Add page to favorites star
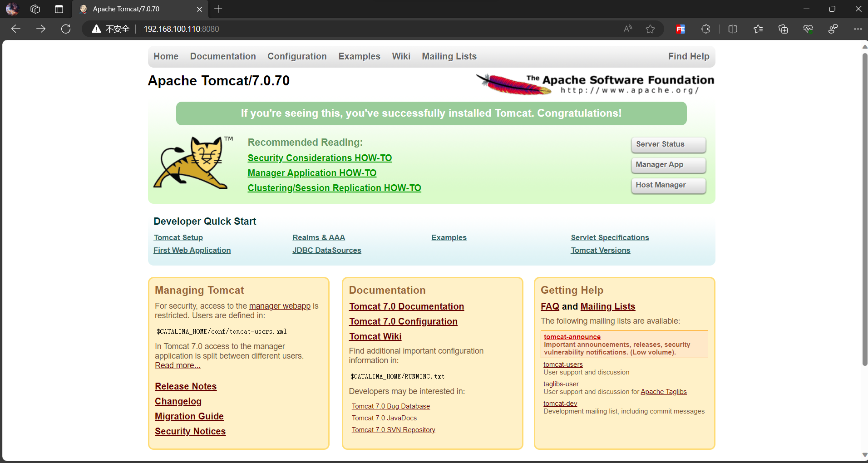The height and width of the screenshot is (463, 868). (650, 29)
